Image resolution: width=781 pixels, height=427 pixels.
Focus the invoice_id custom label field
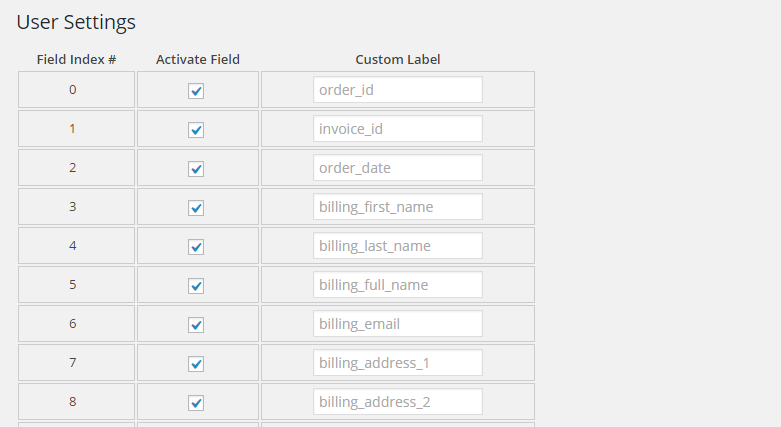point(397,129)
